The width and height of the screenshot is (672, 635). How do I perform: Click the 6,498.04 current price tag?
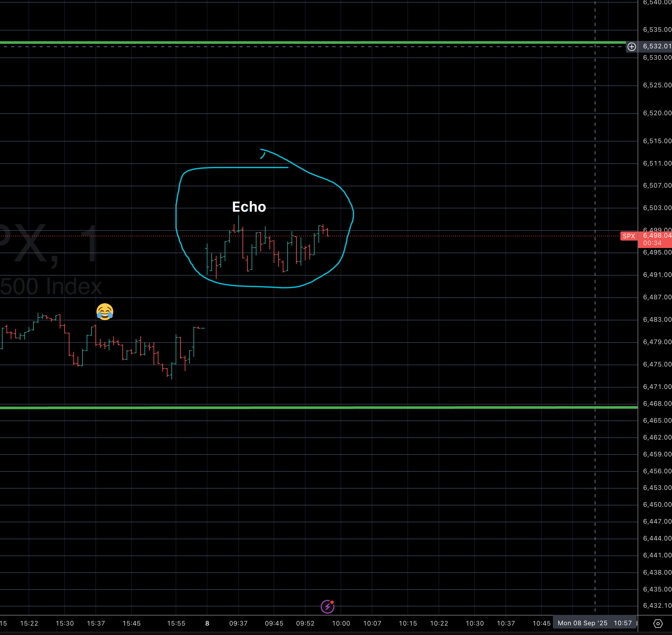(657, 235)
